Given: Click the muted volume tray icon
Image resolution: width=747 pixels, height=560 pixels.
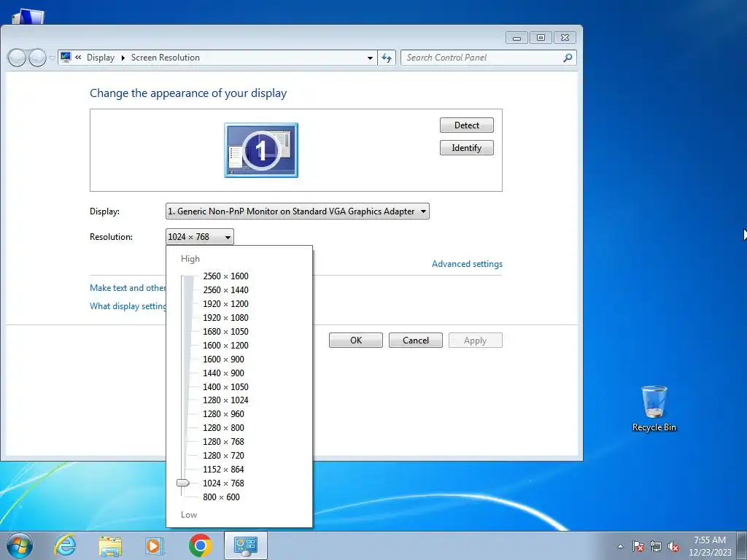Looking at the screenshot, I should point(673,546).
